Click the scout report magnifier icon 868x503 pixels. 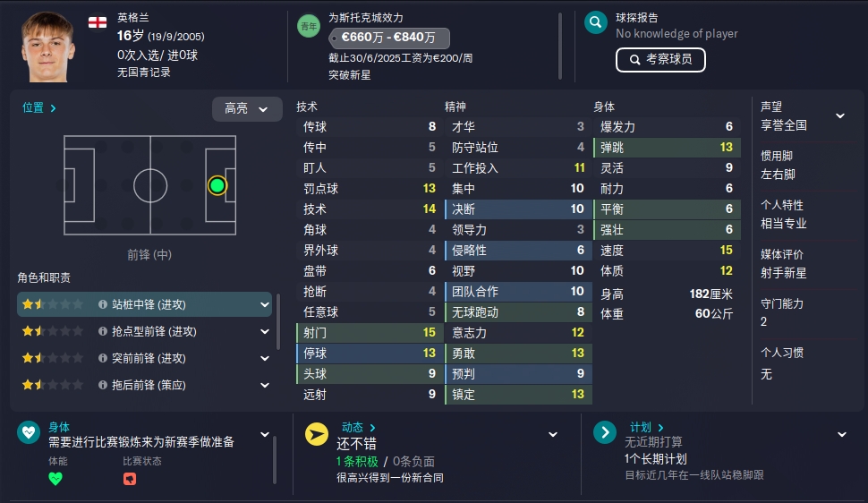[596, 23]
